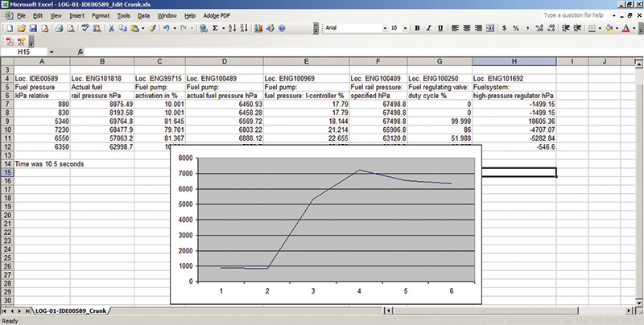Expand the Paste options dropdown arrow
Viewport: 644px width, 325px height.
(142, 28)
